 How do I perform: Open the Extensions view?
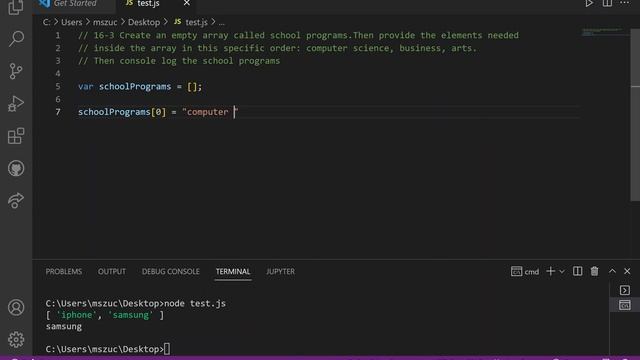pos(16,136)
